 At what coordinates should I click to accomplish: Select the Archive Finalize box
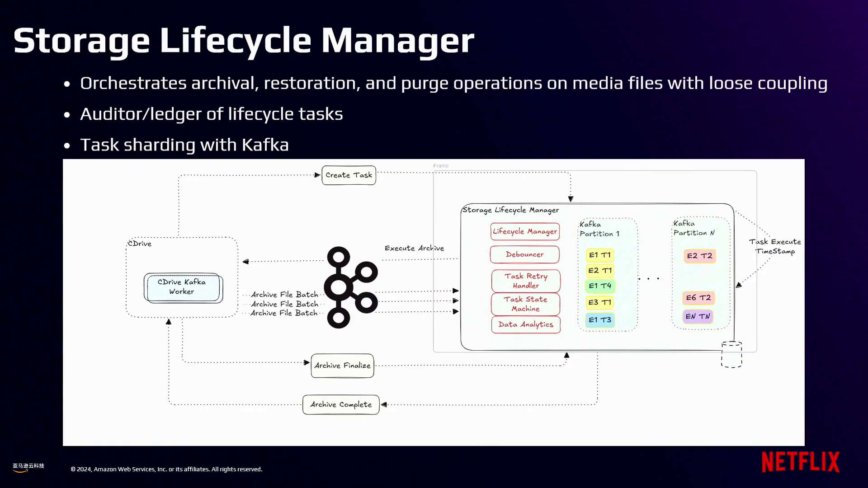point(342,366)
